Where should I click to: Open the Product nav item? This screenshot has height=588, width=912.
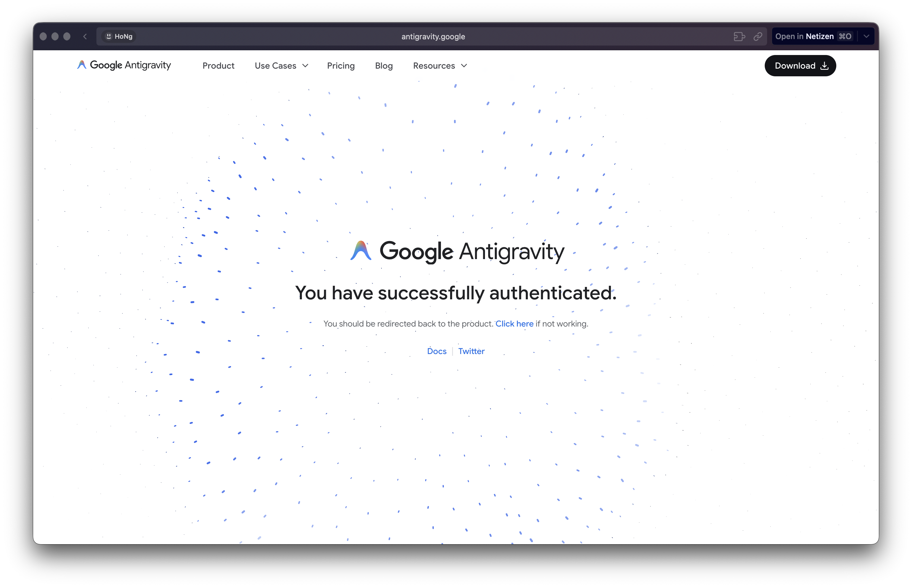coord(218,66)
